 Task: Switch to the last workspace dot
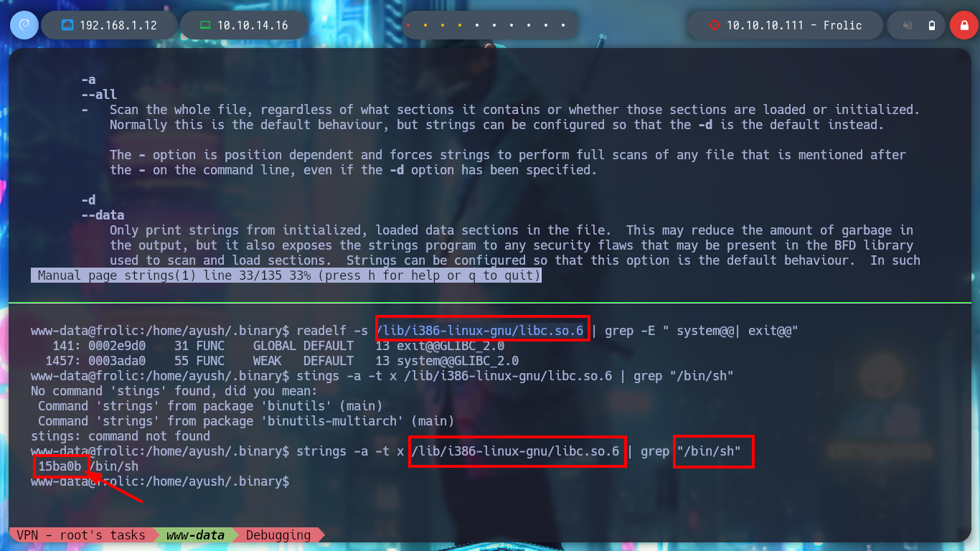tap(563, 26)
